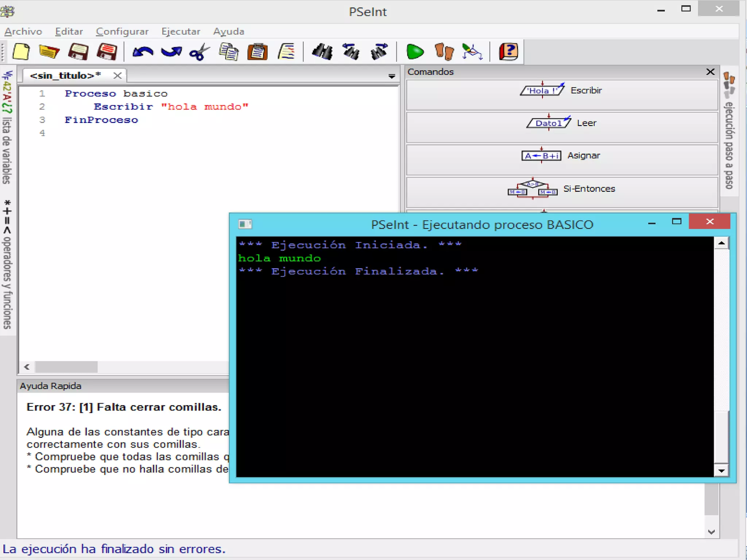Toggle 'operadores y funciones' side panel
Image resolution: width=747 pixels, height=560 pixels.
point(7,264)
